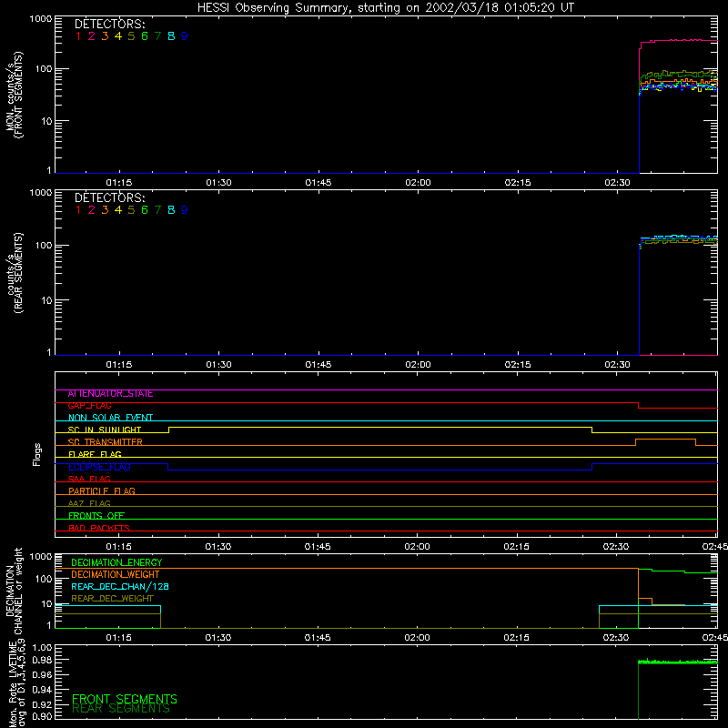The image size is (728, 728).
Task: Click the ATTENUATOR_STATE flag label
Action: [x=110, y=394]
